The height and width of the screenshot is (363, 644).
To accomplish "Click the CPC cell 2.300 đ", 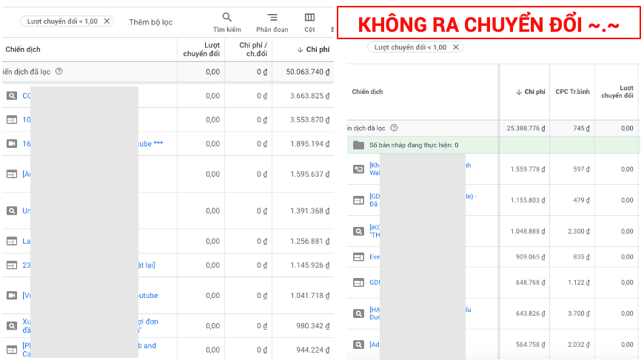I will tap(579, 231).
